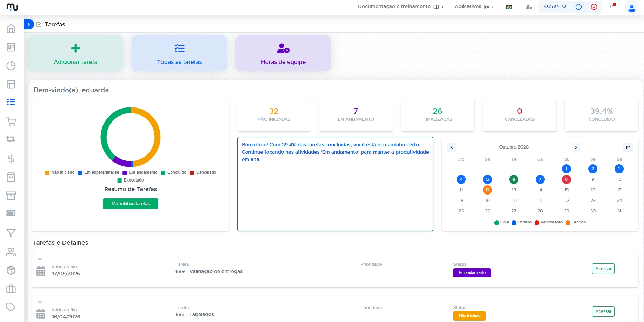
Task: Open calendar in external view
Action: click(628, 147)
